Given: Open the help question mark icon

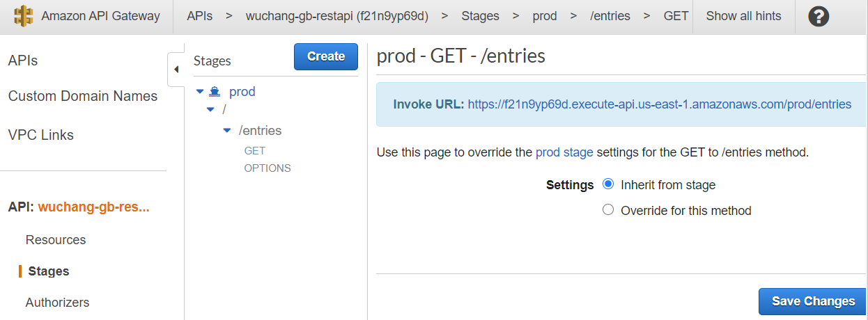Looking at the screenshot, I should click(x=819, y=16).
